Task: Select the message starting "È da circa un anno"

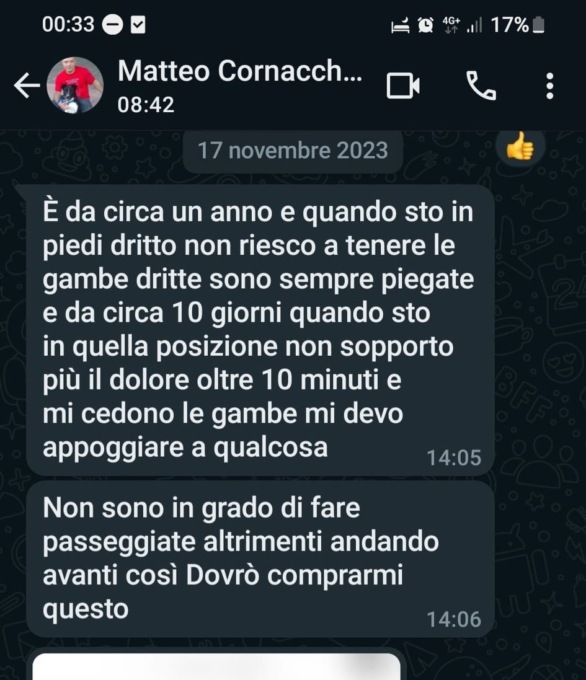Action: pyautogui.click(x=260, y=330)
